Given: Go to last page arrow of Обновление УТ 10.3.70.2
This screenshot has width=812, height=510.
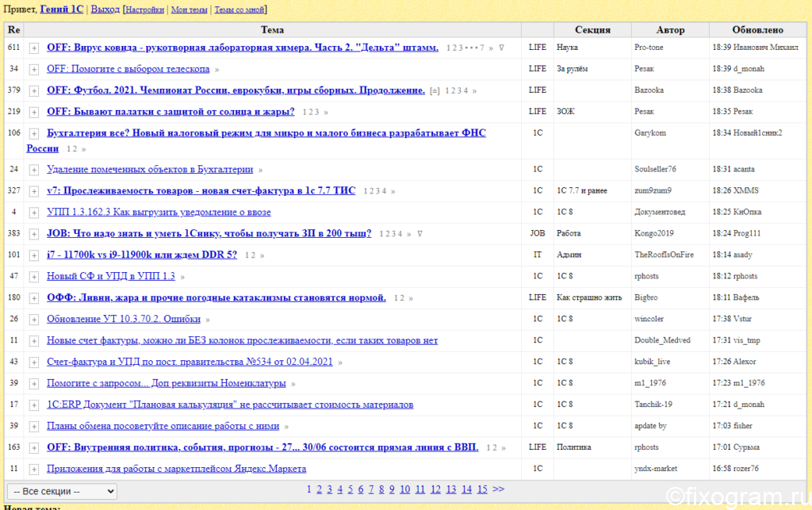Looking at the screenshot, I should [x=208, y=320].
